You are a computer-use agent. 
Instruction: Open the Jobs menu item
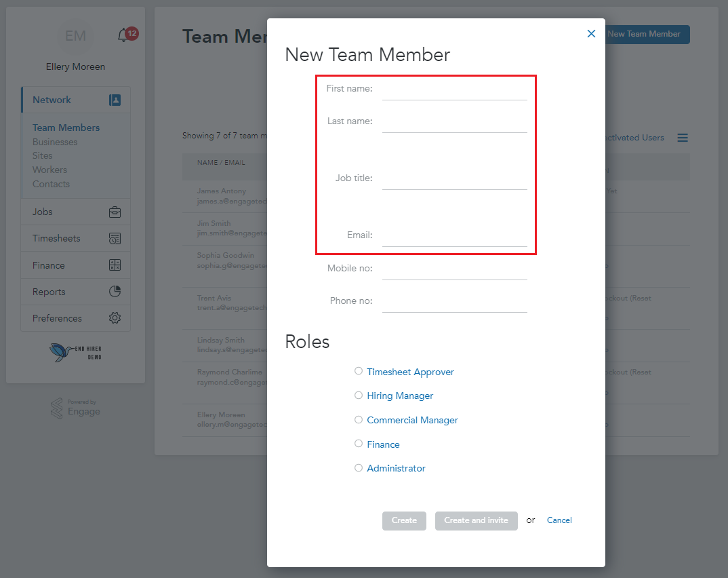(x=76, y=212)
